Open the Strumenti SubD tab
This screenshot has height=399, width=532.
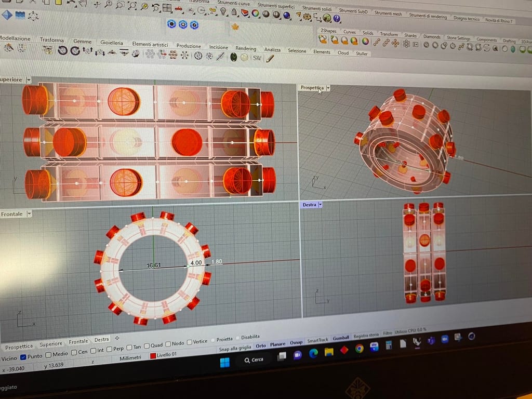(x=353, y=11)
